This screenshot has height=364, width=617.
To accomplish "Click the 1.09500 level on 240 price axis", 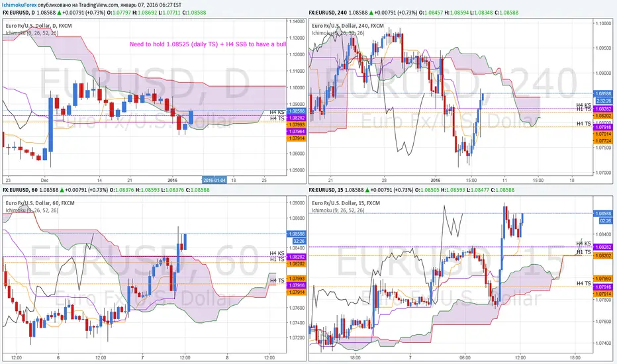I will pyautogui.click(x=603, y=48).
